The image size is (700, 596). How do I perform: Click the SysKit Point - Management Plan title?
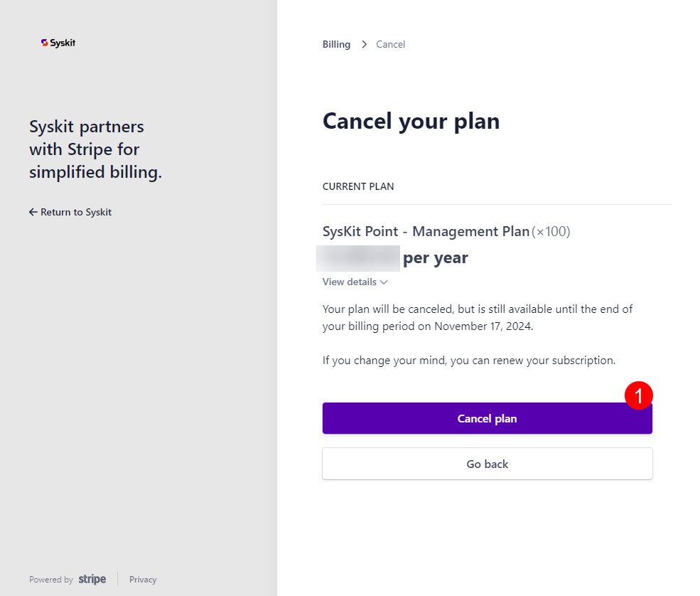pyautogui.click(x=426, y=231)
